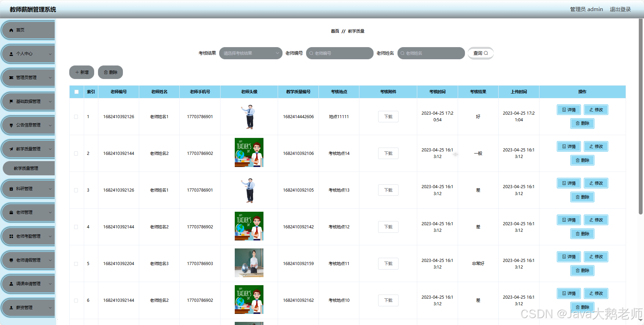Image resolution: width=644 pixels, height=325 pixels.
Task: Click the 修改 pencil icon in row 1
Action: (591, 110)
